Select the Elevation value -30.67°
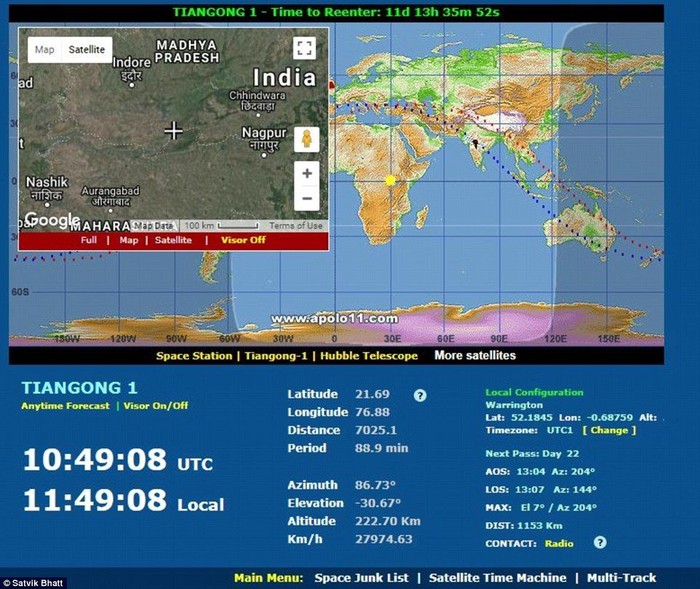 (378, 503)
